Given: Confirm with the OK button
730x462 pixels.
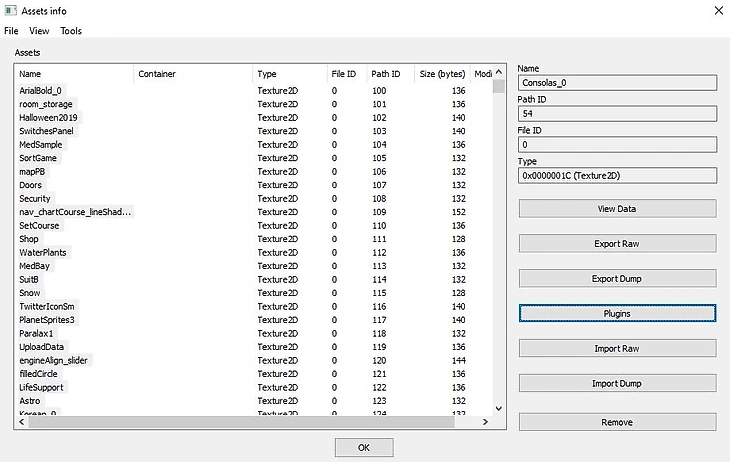Looking at the screenshot, I should click(364, 448).
